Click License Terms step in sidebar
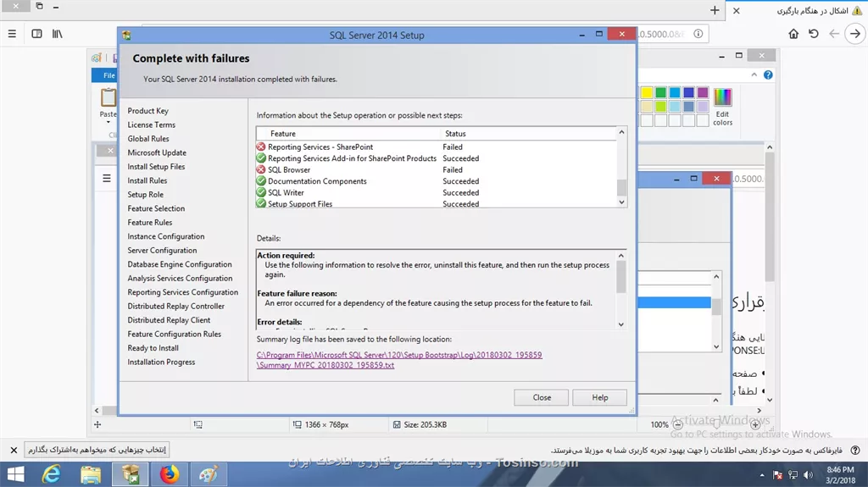This screenshot has height=487, width=868. [151, 125]
